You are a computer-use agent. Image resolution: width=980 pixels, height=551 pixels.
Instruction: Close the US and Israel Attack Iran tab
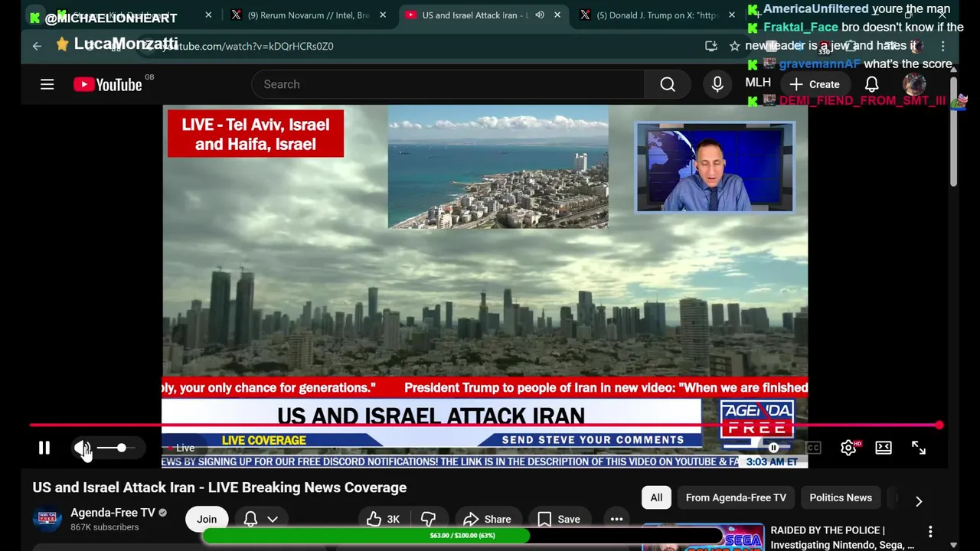click(557, 15)
